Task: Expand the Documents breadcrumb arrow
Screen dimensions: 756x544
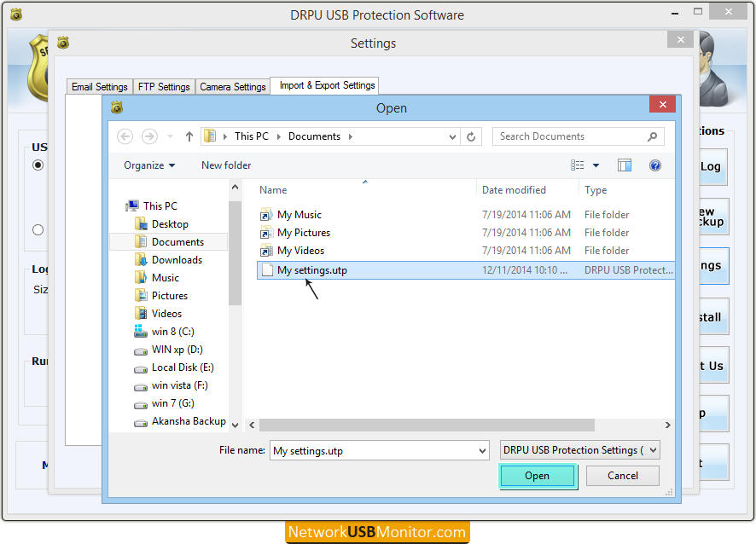Action: tap(351, 136)
